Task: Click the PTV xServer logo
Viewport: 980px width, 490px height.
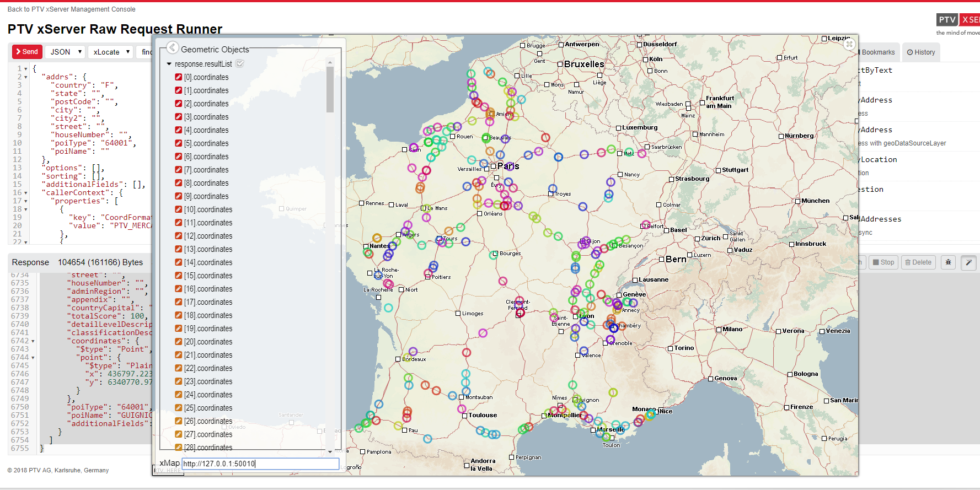Action: coord(958,20)
